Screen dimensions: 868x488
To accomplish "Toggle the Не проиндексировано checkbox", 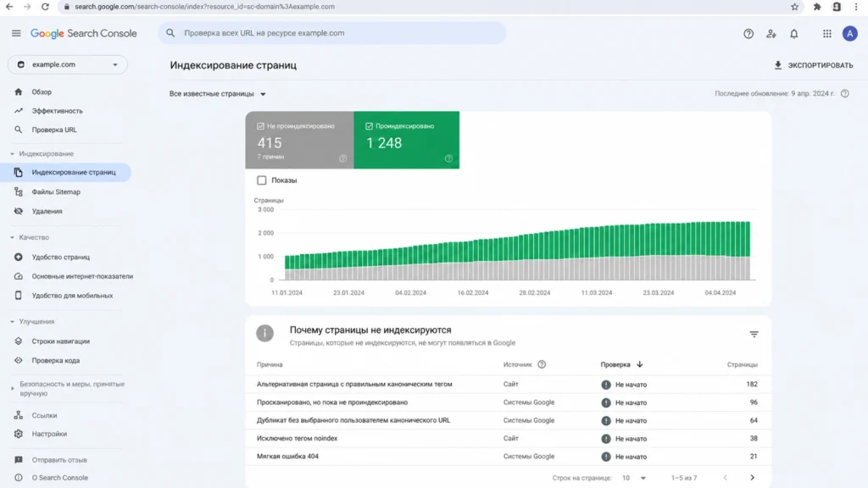I will pos(260,126).
